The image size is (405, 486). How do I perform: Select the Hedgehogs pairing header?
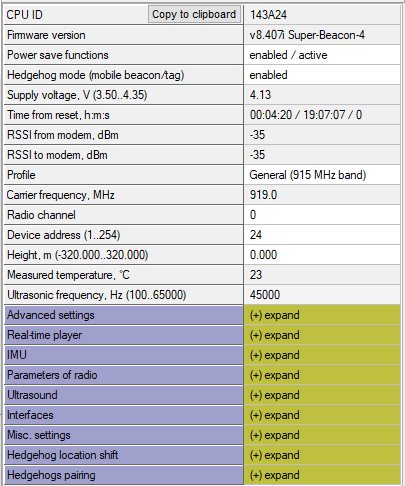[124, 475]
